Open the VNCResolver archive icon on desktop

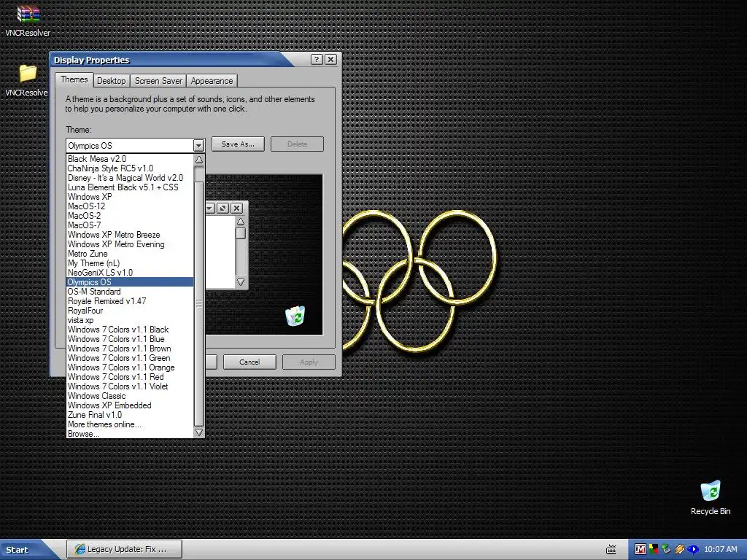(28, 15)
